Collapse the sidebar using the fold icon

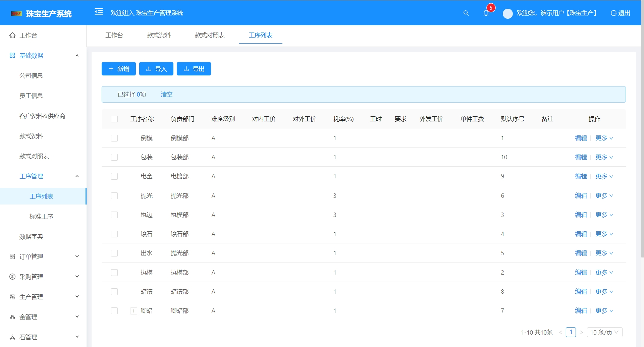pyautogui.click(x=99, y=12)
